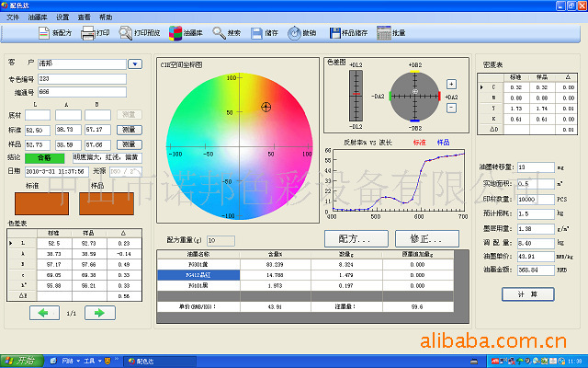Zoom in color difference chart with plus
This screenshot has height=368, width=588.
(x=451, y=84)
